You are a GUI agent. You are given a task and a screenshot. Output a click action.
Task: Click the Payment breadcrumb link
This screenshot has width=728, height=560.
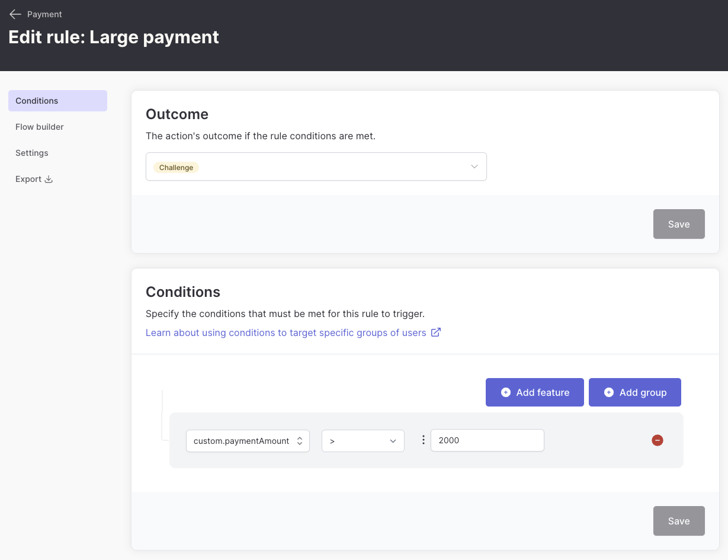tap(44, 14)
